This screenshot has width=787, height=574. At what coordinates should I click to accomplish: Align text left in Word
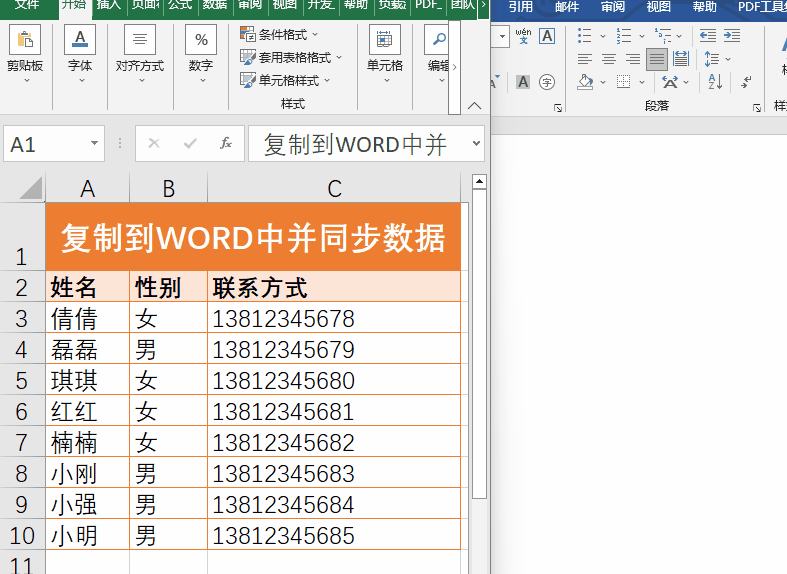(585, 59)
